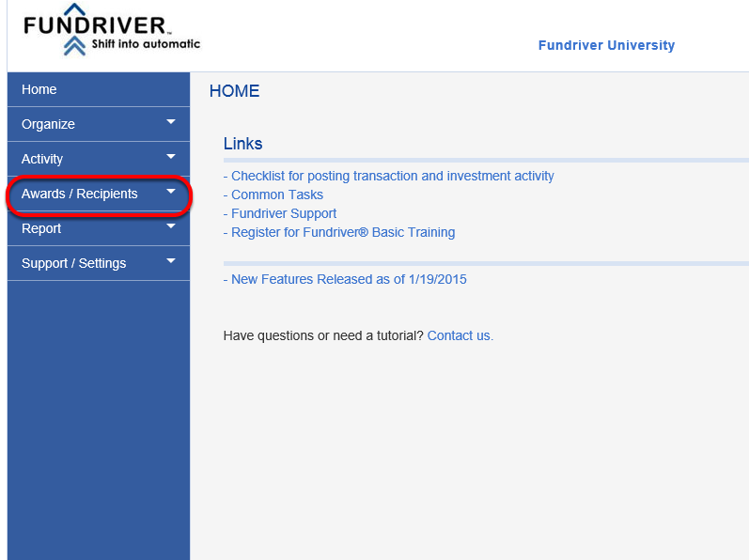Click the Contact us link

[x=460, y=335]
